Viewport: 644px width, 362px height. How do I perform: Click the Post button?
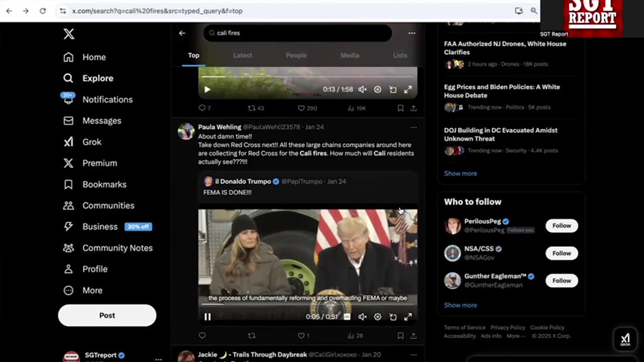point(107,315)
